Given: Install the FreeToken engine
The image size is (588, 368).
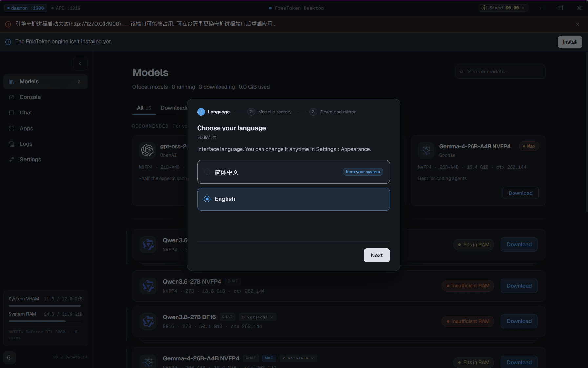Looking at the screenshot, I should (x=570, y=42).
